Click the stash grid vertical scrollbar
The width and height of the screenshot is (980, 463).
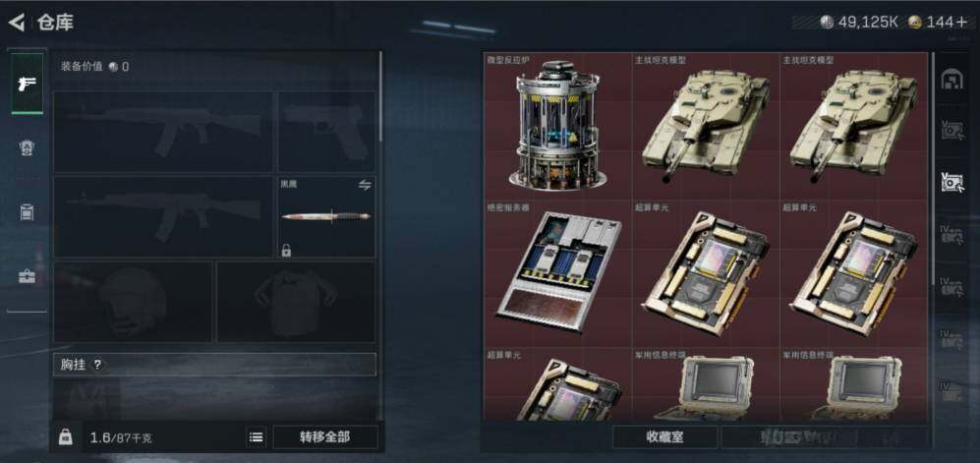(933, 169)
